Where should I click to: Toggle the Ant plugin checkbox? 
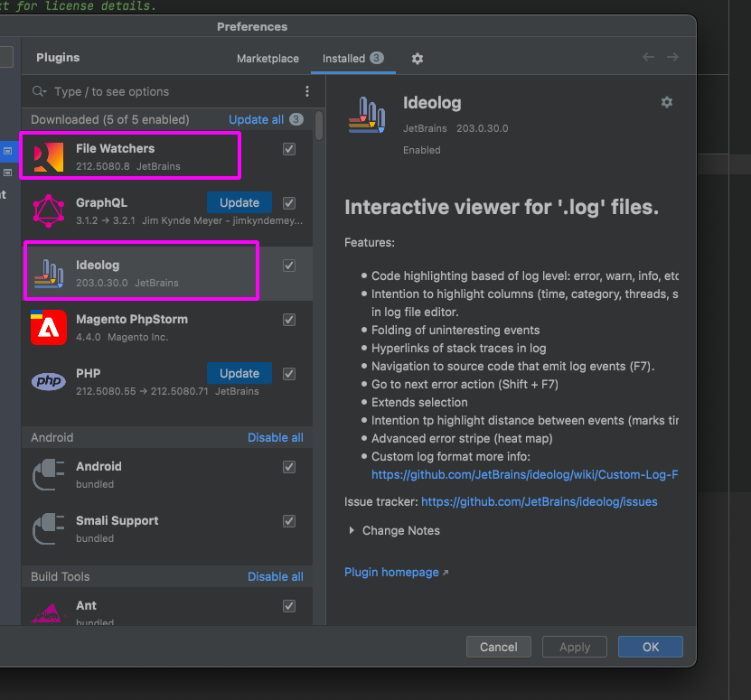(x=289, y=606)
